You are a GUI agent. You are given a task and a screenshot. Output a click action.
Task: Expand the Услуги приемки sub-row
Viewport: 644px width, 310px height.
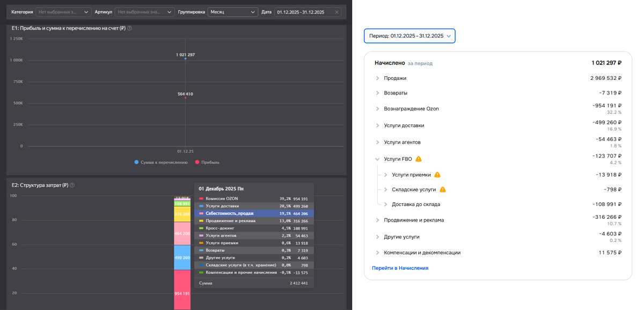386,175
